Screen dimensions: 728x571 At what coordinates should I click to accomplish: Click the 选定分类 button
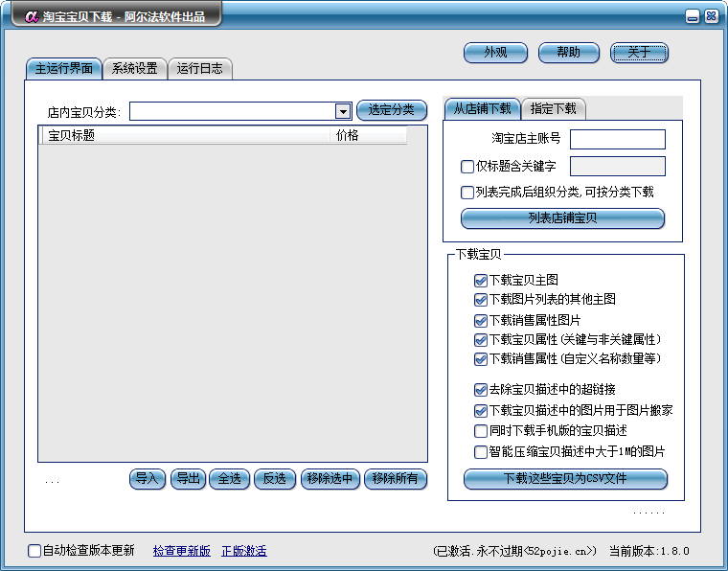point(392,110)
